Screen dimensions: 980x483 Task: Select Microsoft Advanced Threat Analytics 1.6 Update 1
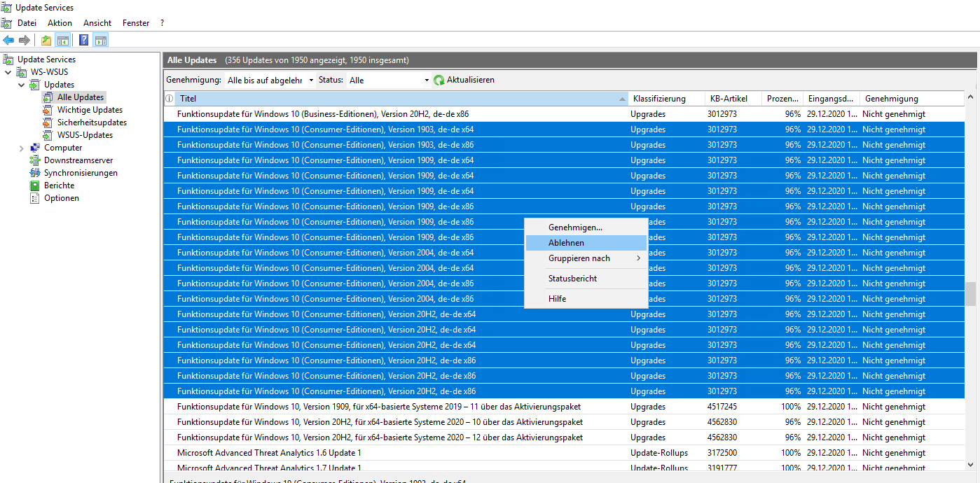565,453
